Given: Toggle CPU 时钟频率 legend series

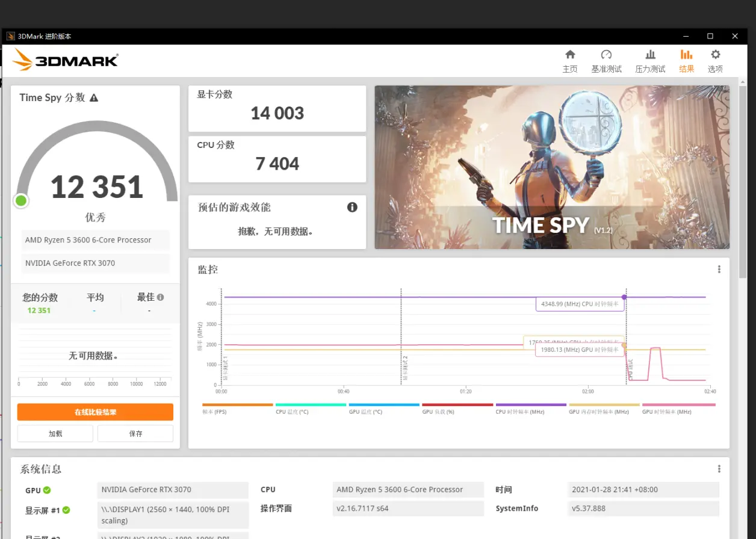Looking at the screenshot, I should pos(531,408).
